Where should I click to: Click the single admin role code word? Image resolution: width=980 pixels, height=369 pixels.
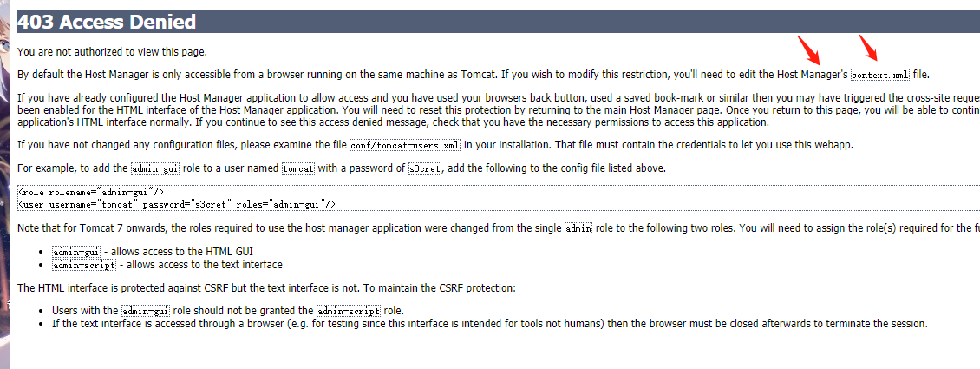coord(579,228)
